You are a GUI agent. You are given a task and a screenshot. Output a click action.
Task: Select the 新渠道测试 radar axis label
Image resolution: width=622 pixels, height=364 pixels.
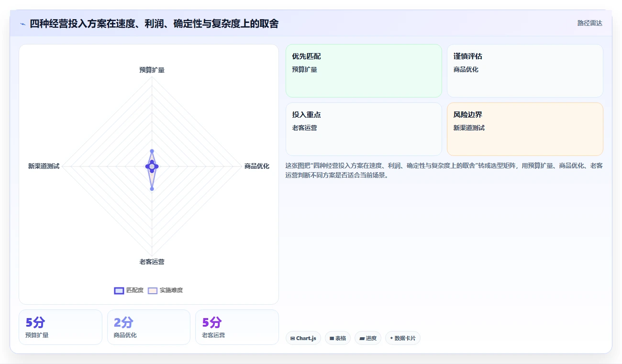[x=44, y=166]
